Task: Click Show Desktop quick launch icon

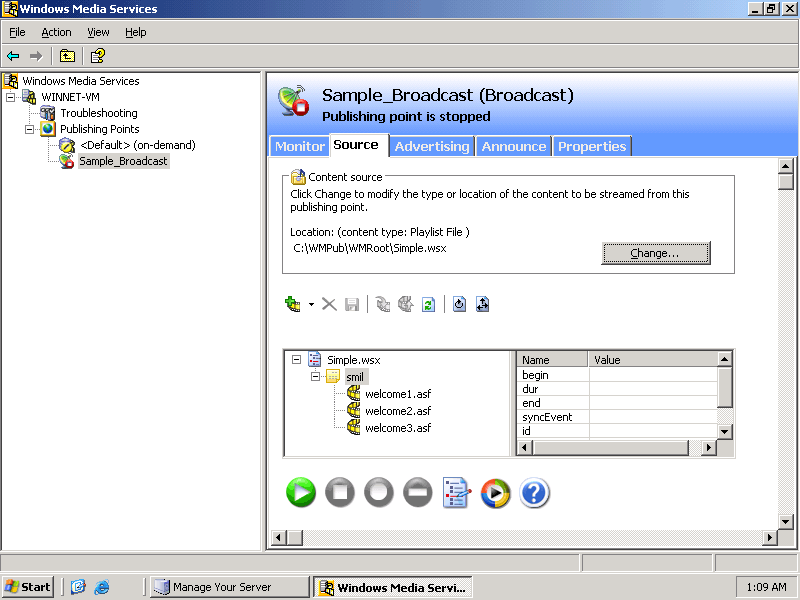Action: coord(78,587)
